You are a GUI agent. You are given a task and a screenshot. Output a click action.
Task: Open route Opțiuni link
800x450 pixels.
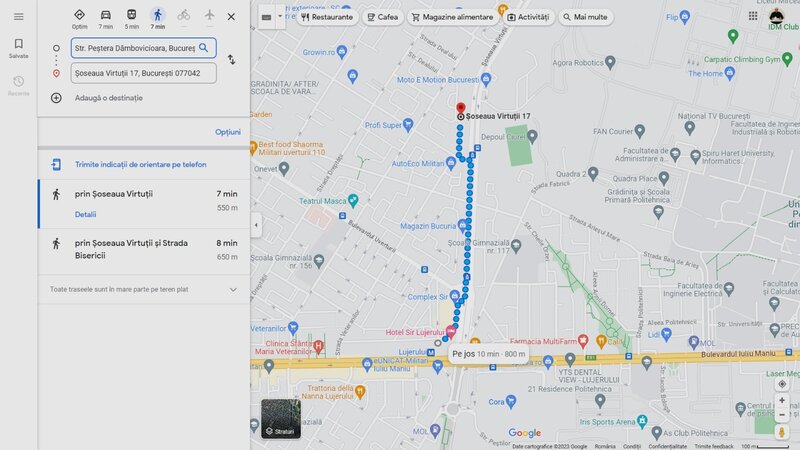(x=228, y=132)
